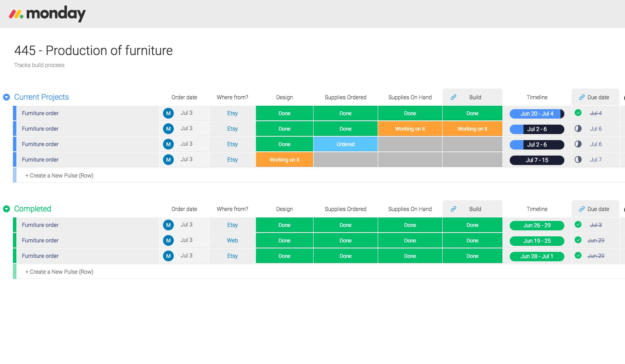This screenshot has height=364, width=625.
Task: Click check icon in Jun 28 - Jul 1 row
Action: 578,255
